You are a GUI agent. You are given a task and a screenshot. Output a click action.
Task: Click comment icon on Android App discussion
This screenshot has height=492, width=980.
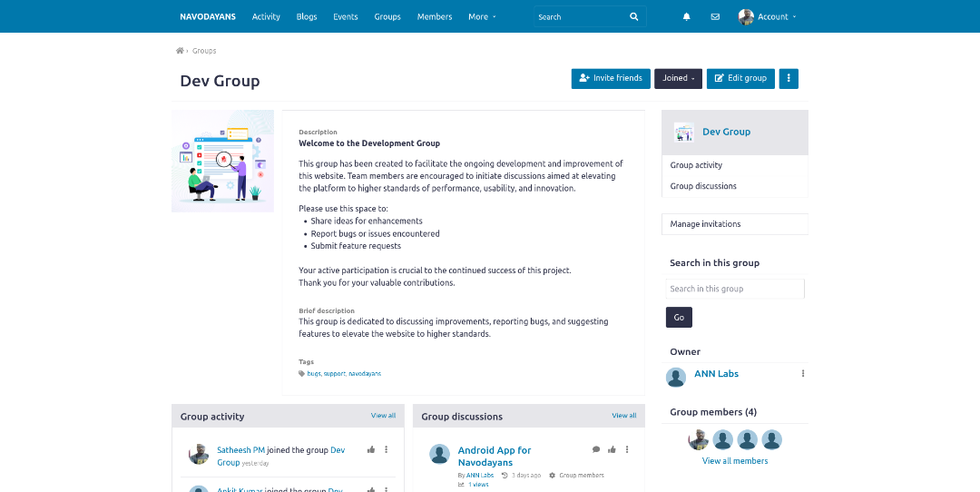point(596,449)
